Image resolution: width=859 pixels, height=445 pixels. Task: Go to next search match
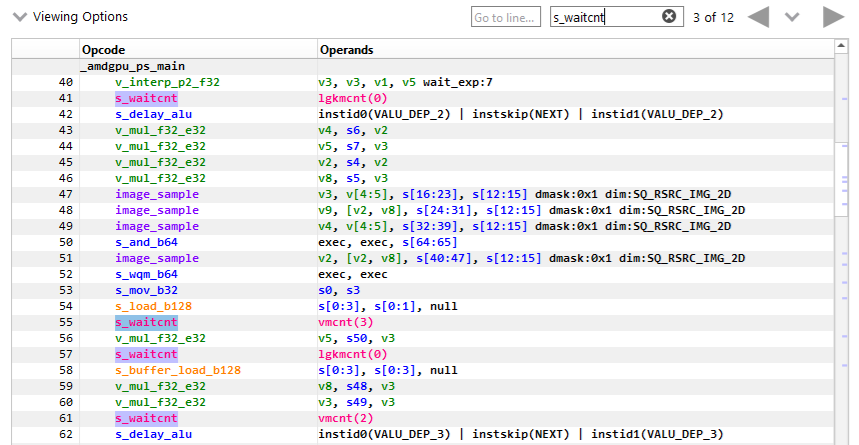point(832,17)
